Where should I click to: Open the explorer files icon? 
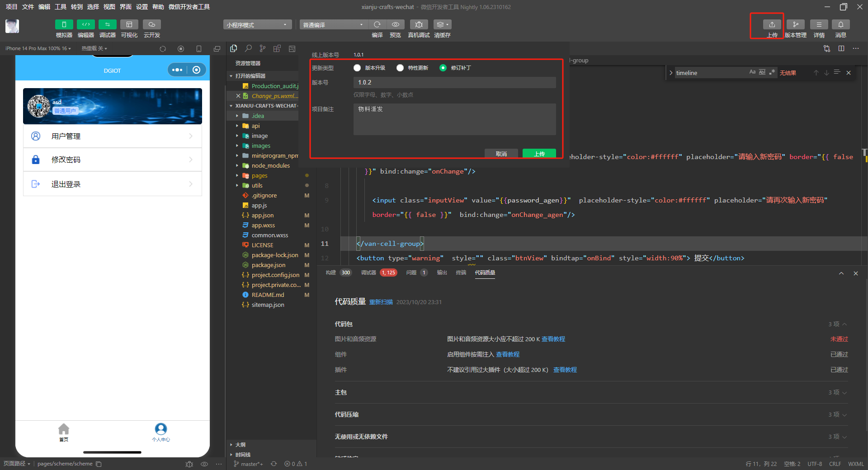[x=234, y=48]
